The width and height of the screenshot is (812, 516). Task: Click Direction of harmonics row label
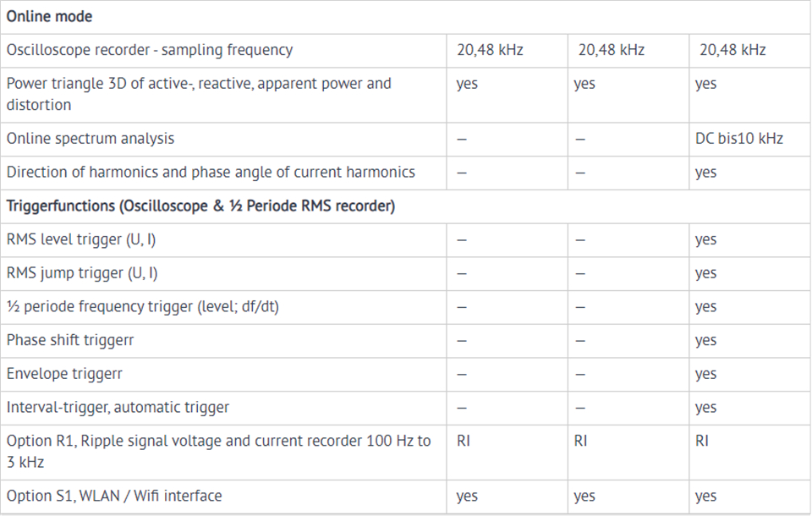click(211, 172)
